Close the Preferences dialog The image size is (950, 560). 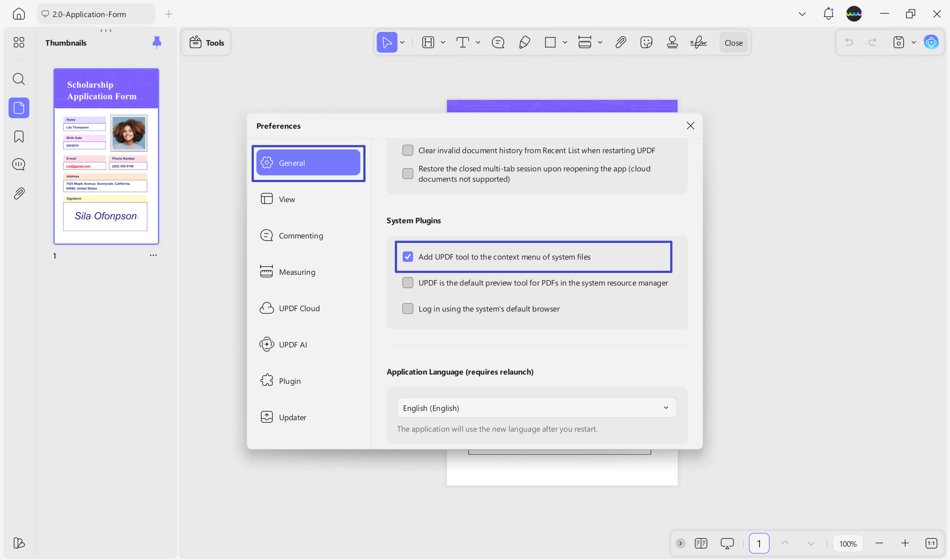pyautogui.click(x=690, y=126)
